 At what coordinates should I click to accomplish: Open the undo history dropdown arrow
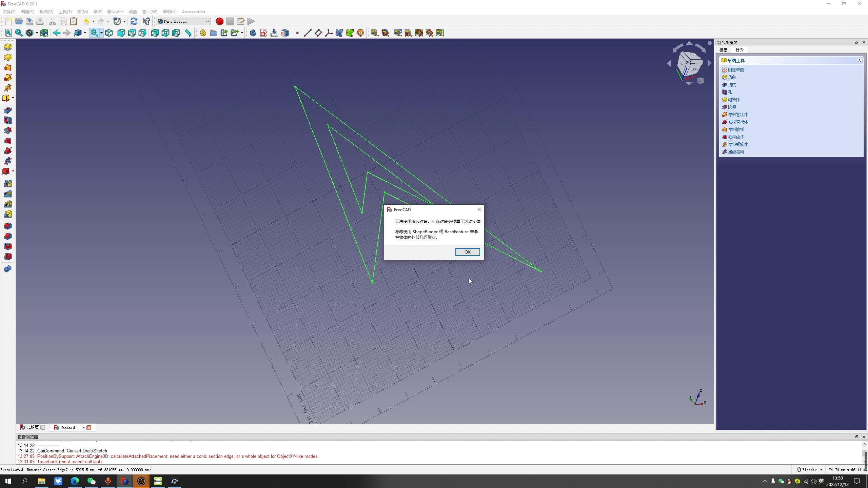[x=93, y=21]
